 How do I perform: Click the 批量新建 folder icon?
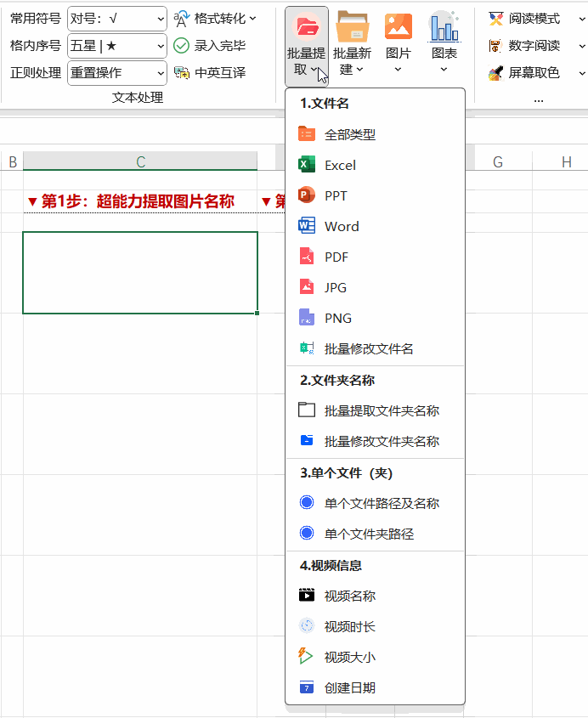tap(352, 26)
